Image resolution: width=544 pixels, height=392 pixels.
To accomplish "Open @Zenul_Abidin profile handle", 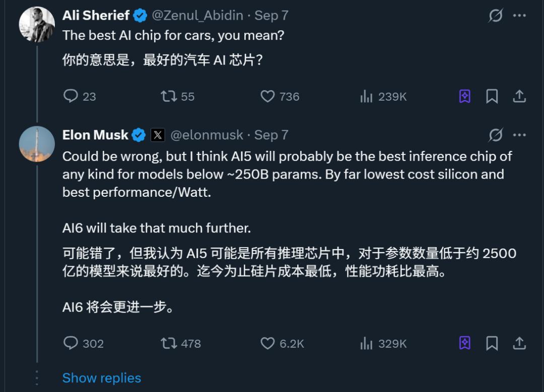I will [x=197, y=16].
